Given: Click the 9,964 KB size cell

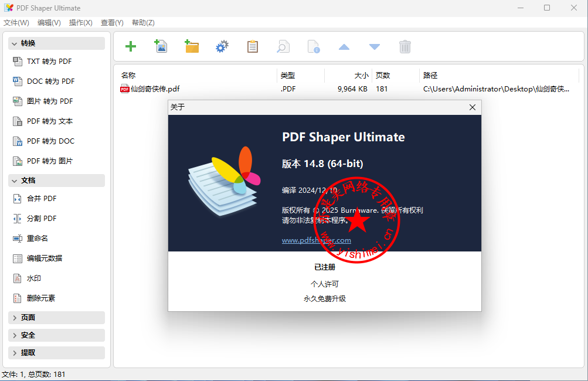Looking at the screenshot, I should click(x=352, y=89).
